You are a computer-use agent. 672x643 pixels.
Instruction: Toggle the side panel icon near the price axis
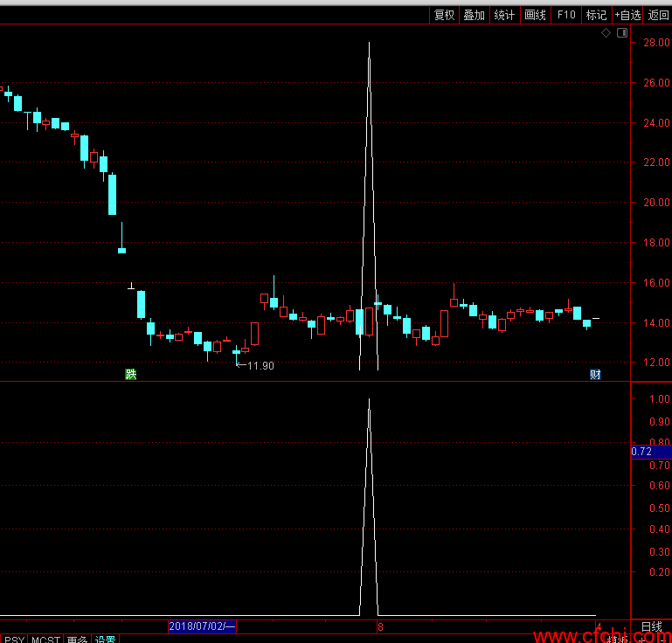622,33
